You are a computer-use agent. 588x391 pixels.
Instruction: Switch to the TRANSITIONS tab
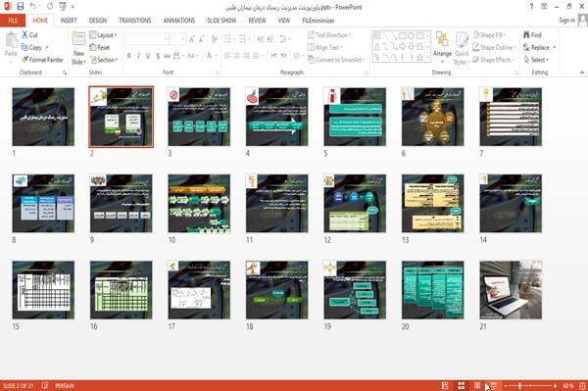pos(135,21)
